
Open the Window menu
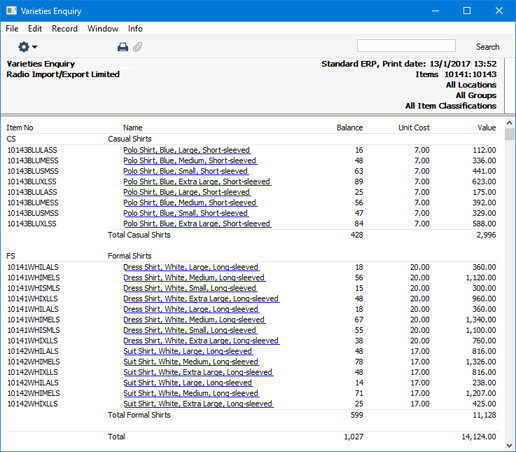tap(103, 29)
